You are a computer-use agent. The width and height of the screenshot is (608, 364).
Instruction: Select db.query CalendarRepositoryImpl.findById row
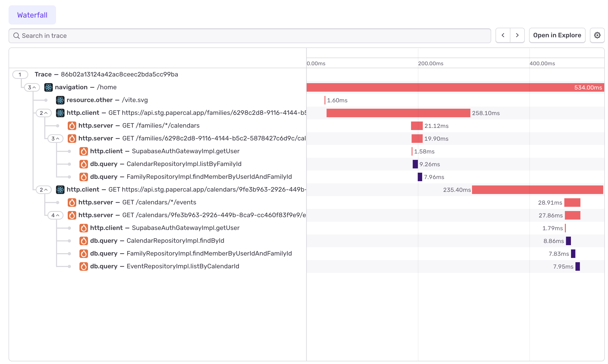pyautogui.click(x=175, y=241)
